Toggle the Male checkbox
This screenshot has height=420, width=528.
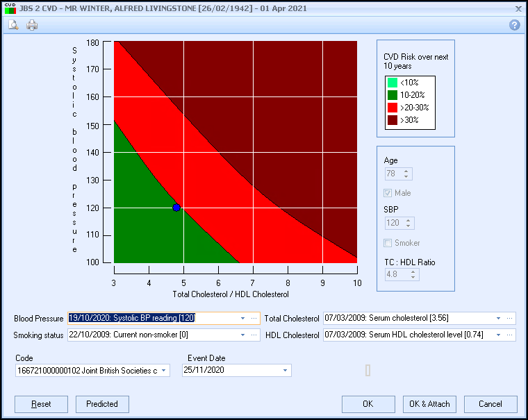coord(388,193)
